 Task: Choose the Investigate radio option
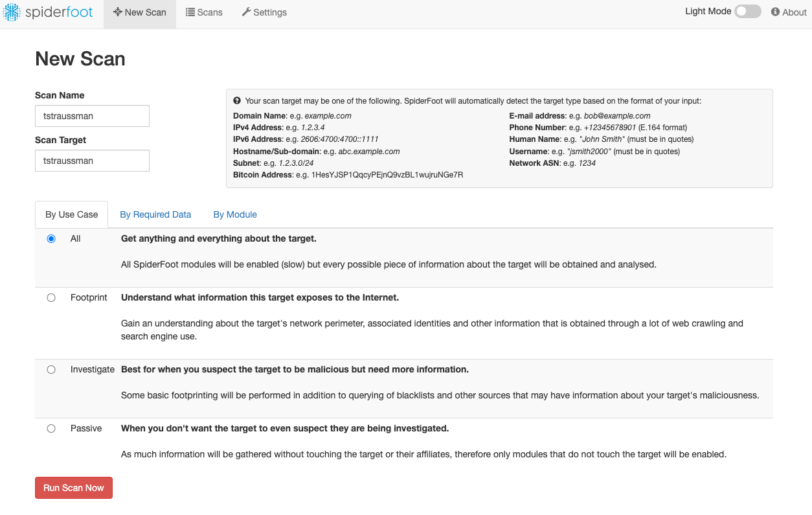[x=51, y=370]
